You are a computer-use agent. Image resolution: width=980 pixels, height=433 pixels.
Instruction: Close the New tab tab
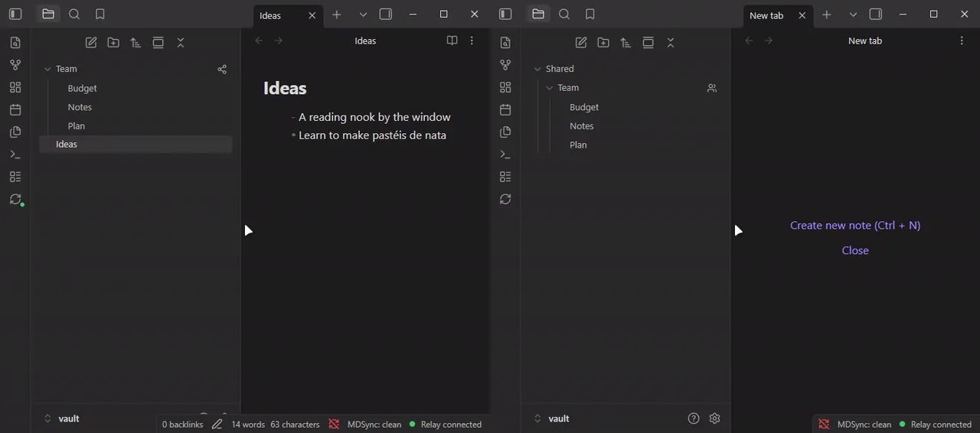click(802, 15)
